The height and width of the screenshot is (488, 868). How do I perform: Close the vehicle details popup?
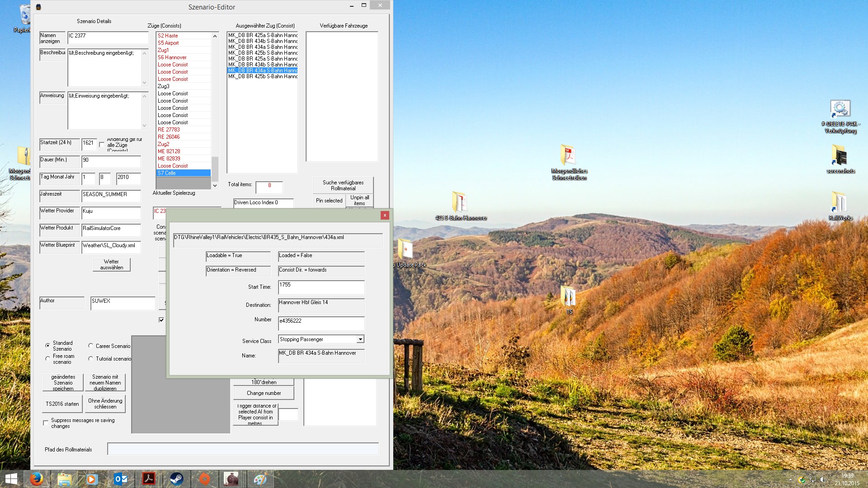[x=385, y=215]
